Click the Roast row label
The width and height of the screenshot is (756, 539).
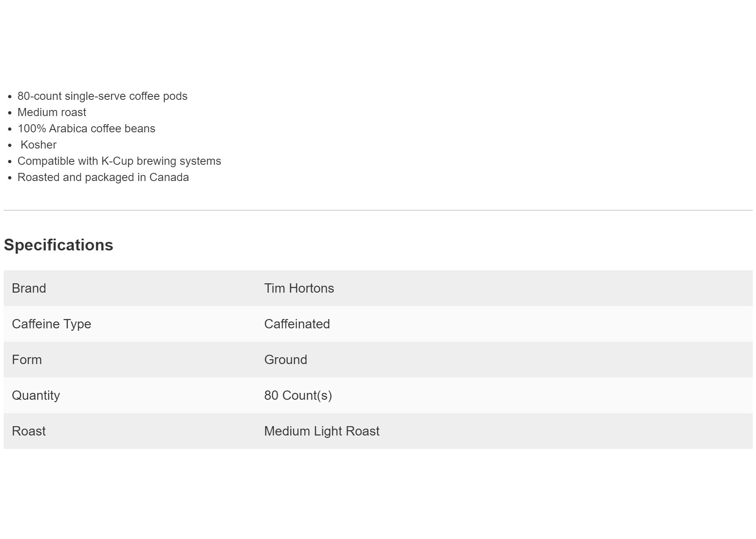point(29,431)
